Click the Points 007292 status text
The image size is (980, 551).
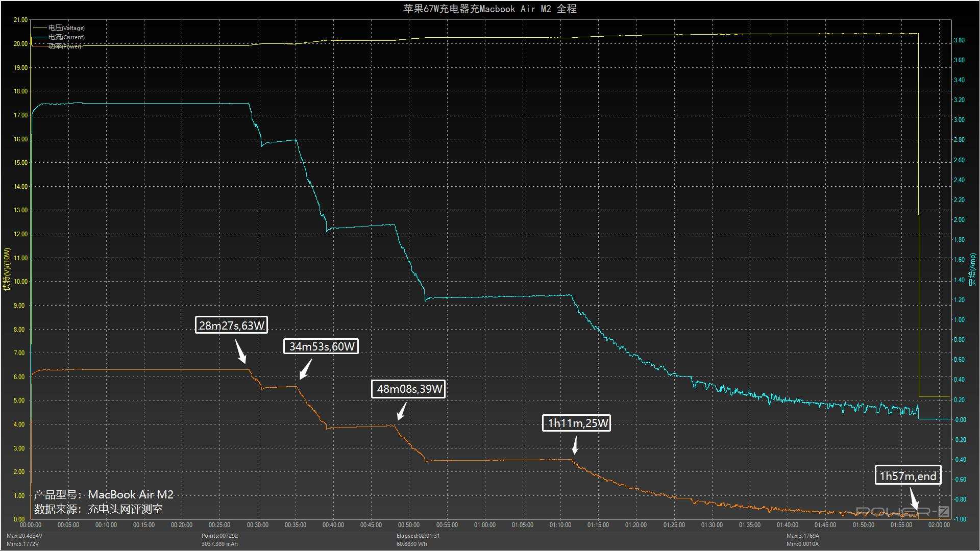click(x=219, y=536)
